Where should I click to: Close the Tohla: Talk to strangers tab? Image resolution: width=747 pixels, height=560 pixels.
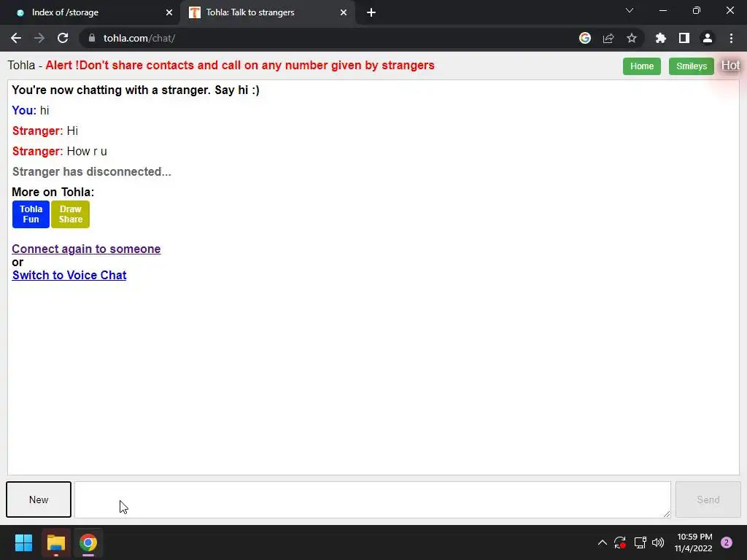point(344,12)
